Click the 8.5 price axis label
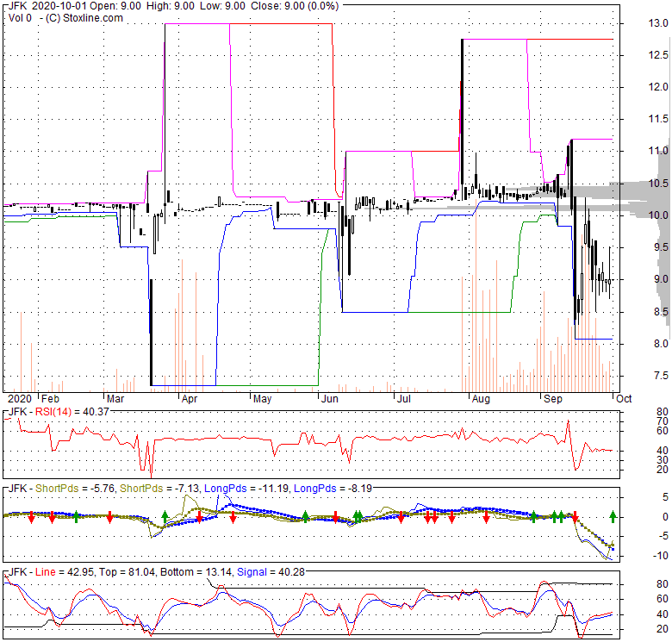 [661, 312]
